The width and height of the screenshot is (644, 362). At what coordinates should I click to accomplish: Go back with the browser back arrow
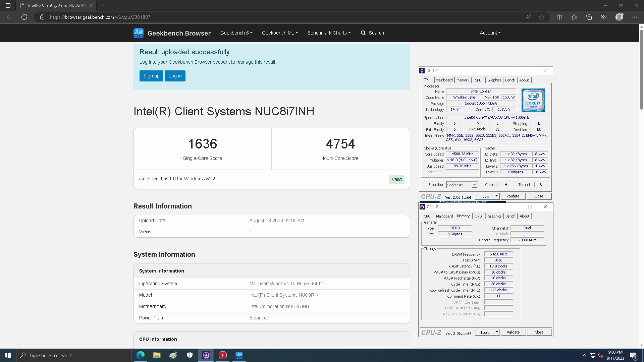(x=9, y=17)
